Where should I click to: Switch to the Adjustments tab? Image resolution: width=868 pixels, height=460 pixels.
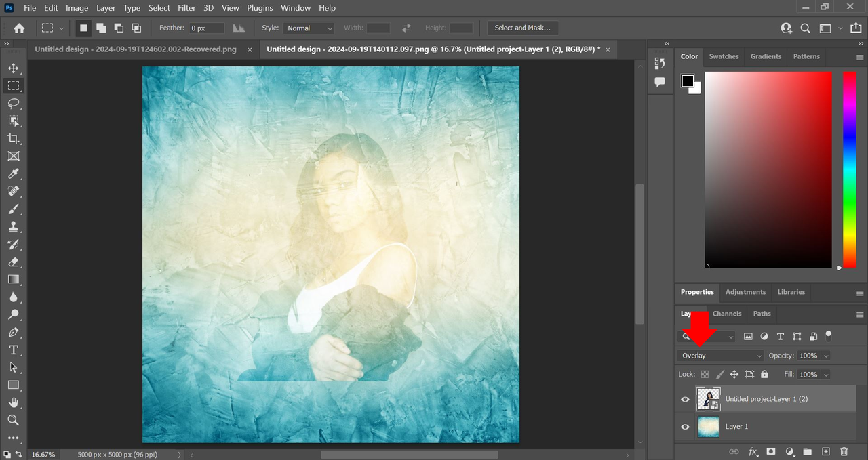[x=745, y=292]
